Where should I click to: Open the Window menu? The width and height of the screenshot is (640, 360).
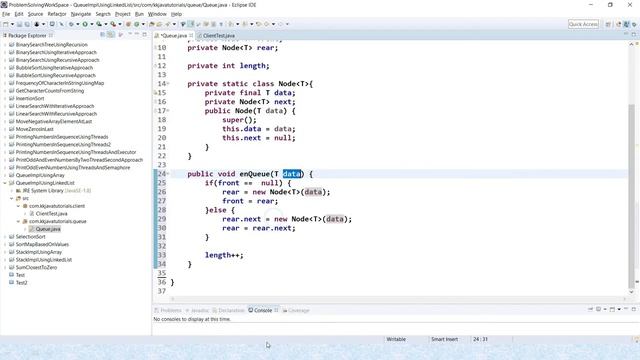point(157,14)
